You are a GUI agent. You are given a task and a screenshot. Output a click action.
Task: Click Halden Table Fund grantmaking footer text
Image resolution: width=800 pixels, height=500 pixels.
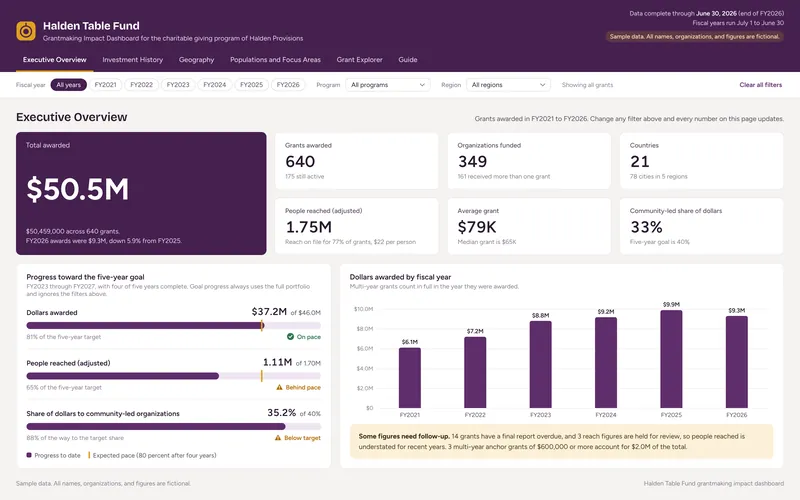click(x=714, y=483)
